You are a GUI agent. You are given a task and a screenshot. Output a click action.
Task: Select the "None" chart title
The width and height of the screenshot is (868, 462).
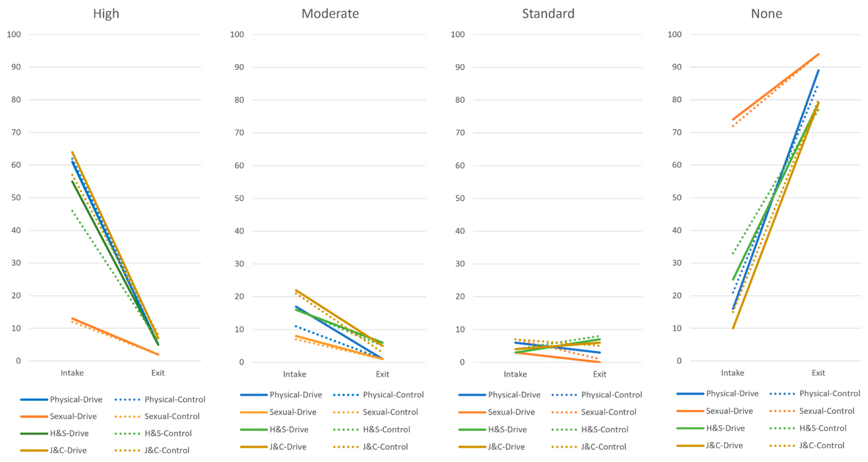coord(766,14)
